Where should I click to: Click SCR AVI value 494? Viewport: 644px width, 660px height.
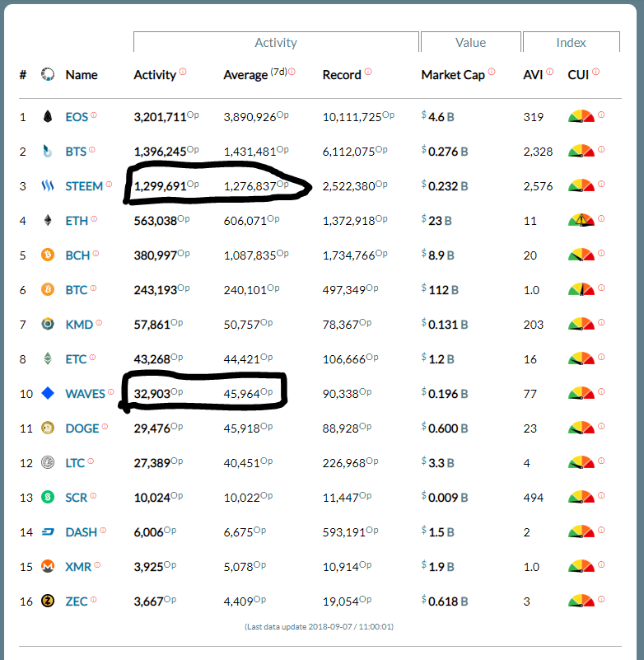pos(534,498)
